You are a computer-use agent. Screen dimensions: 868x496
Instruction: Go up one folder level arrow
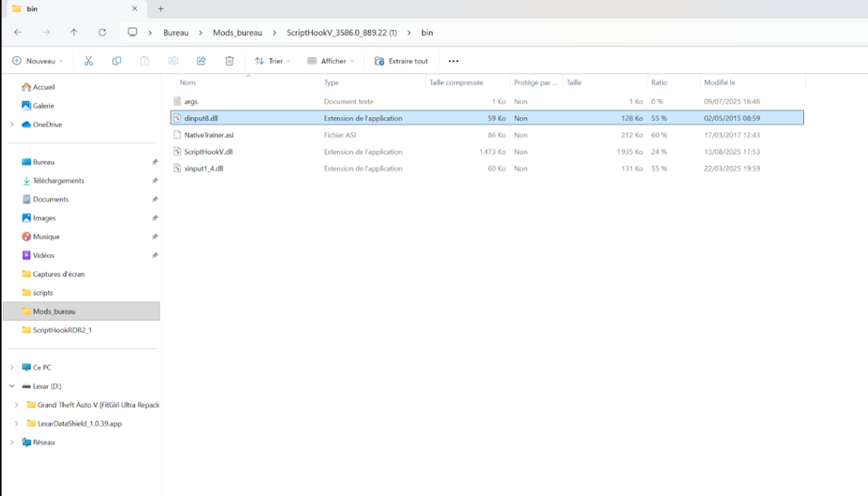click(x=74, y=32)
